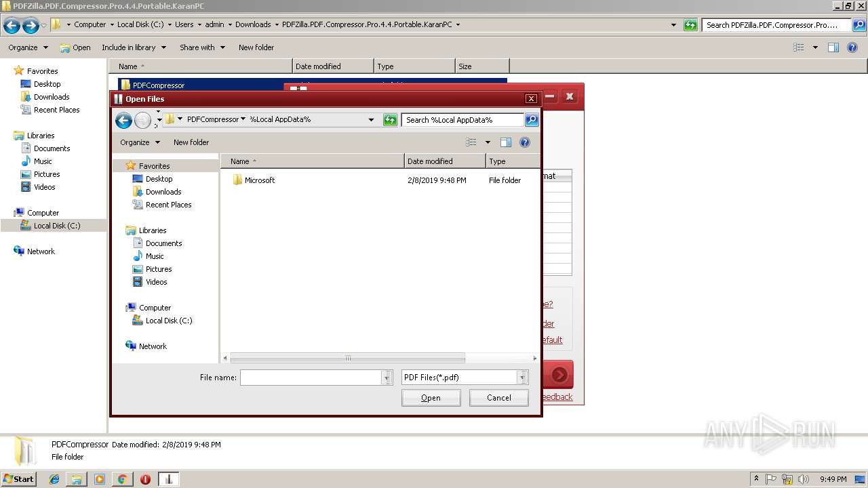This screenshot has height=488, width=868.
Task: Select Computer in dialog sidebar
Action: (155, 308)
